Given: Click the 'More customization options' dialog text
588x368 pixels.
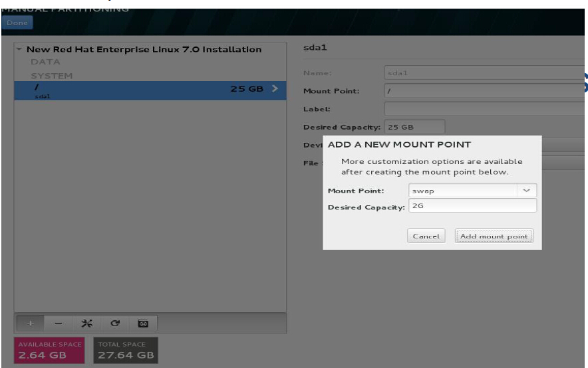Looking at the screenshot, I should pyautogui.click(x=432, y=167).
